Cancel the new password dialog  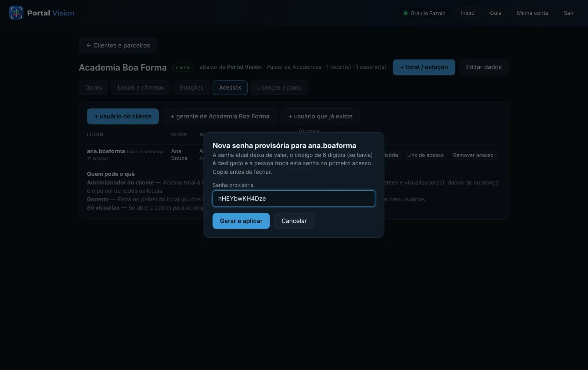(x=294, y=221)
